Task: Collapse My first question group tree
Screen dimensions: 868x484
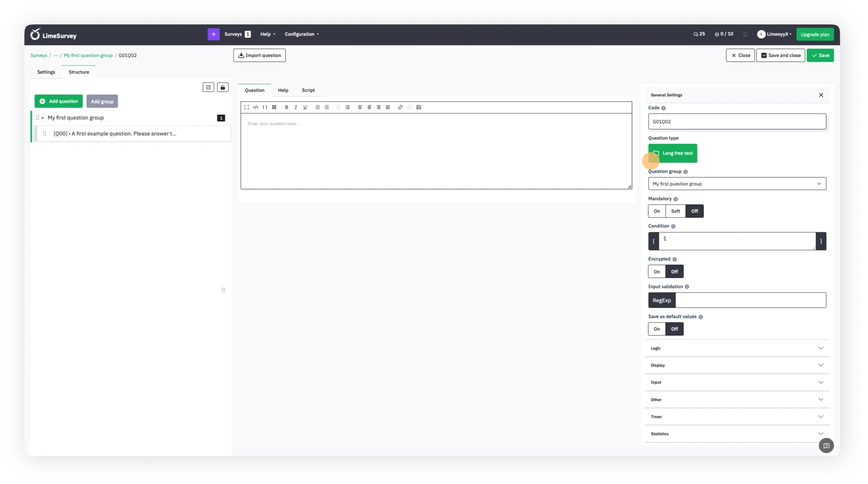Action: [42, 118]
